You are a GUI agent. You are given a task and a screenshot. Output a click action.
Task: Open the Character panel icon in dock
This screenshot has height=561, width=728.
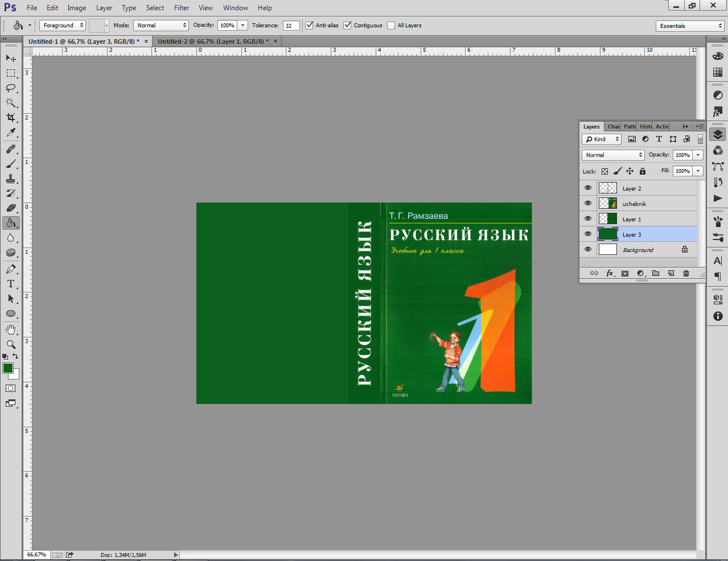point(718,261)
